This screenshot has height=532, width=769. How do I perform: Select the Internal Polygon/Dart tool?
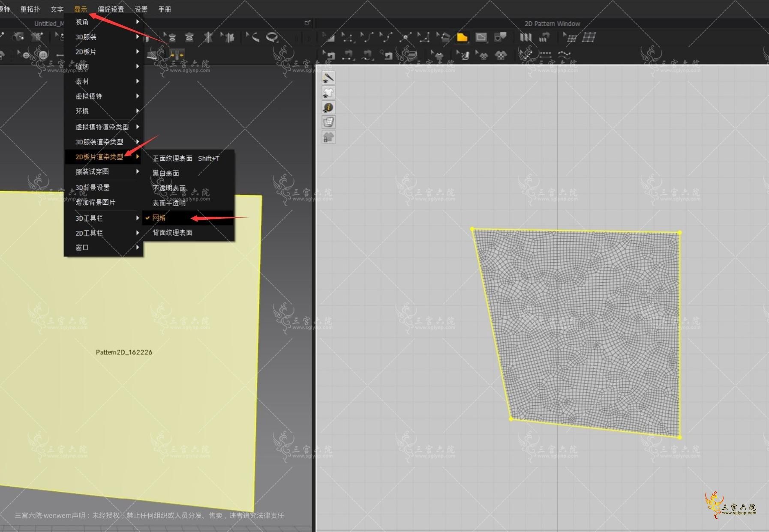click(x=500, y=37)
